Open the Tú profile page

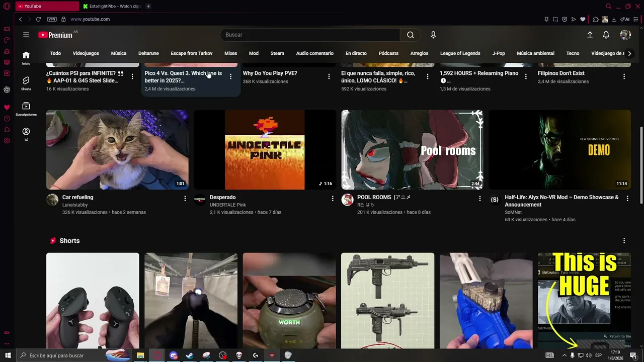tap(26, 134)
